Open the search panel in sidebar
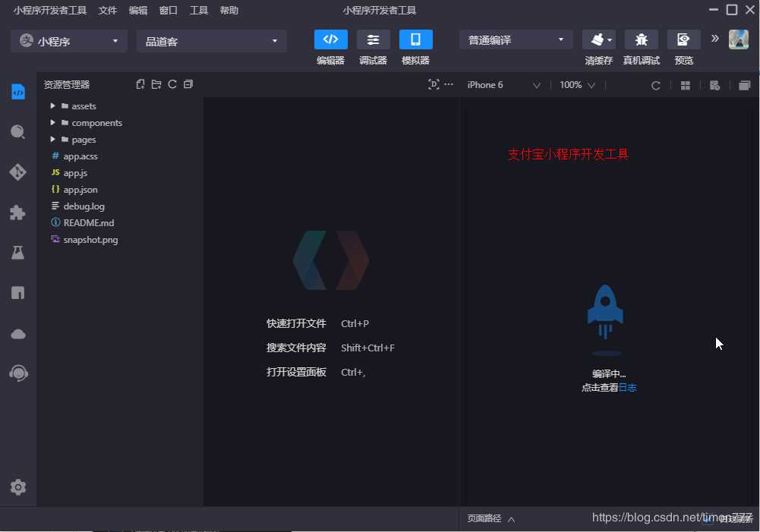The image size is (760, 532). tap(18, 132)
